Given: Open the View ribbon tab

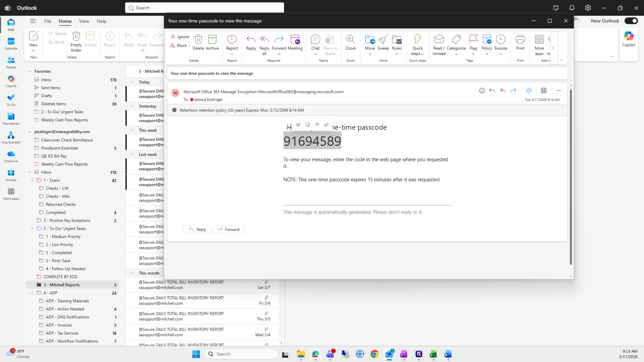Looking at the screenshot, I should [84, 21].
